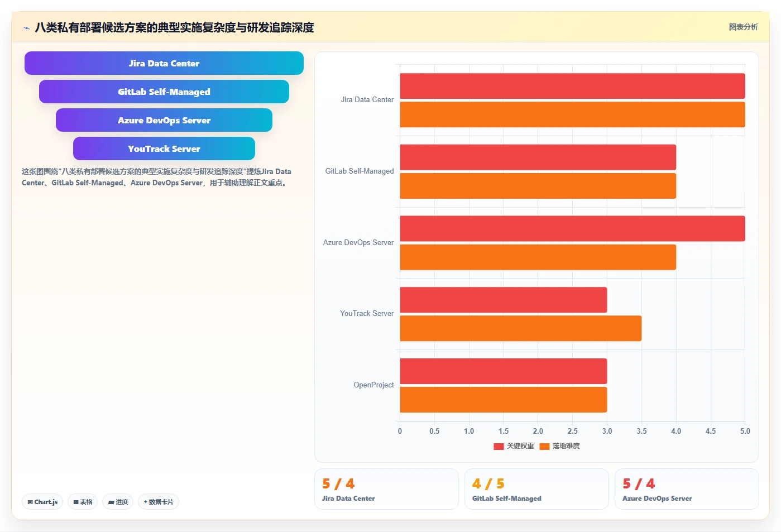Select the GitLab Self-Managed funnel bar
The image size is (781, 532).
coord(164,92)
